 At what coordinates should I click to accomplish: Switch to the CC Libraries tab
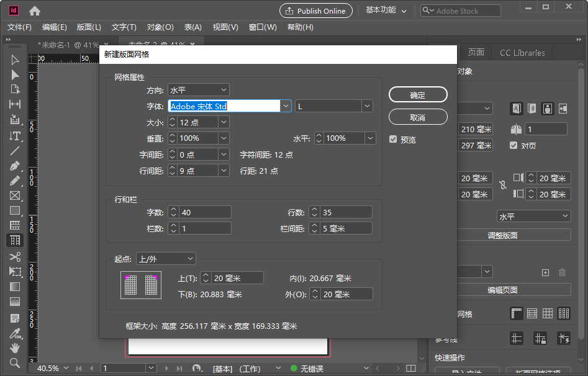pos(522,52)
